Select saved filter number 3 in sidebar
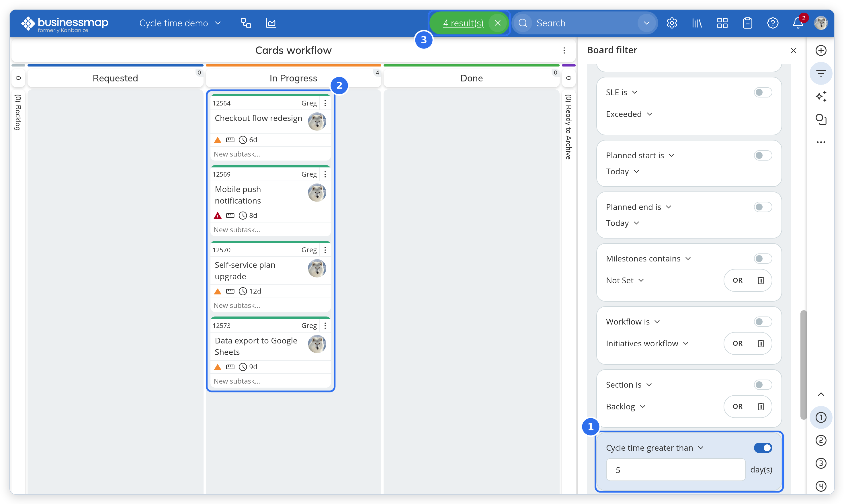 click(821, 464)
